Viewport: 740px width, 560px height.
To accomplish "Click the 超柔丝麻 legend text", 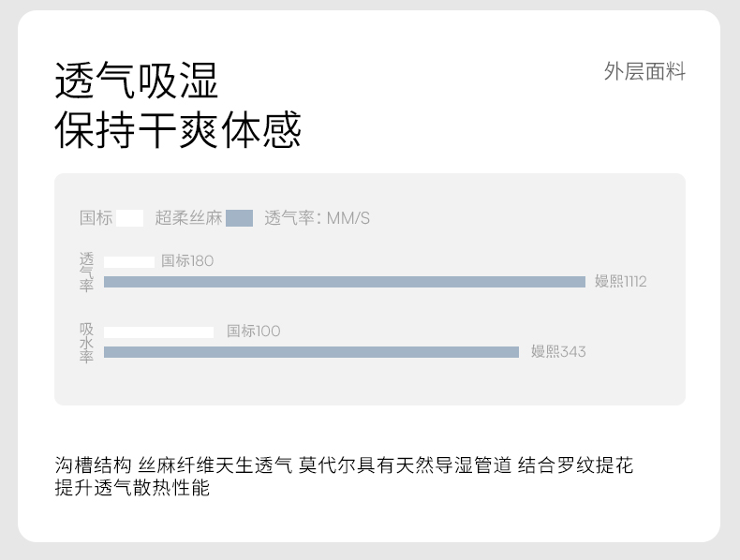I will point(188,218).
